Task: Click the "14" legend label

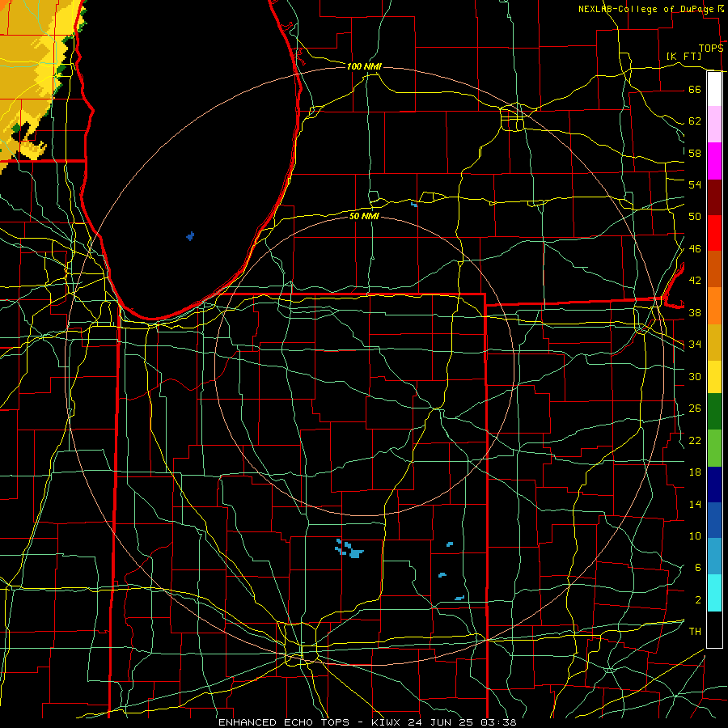Action: 695,504
